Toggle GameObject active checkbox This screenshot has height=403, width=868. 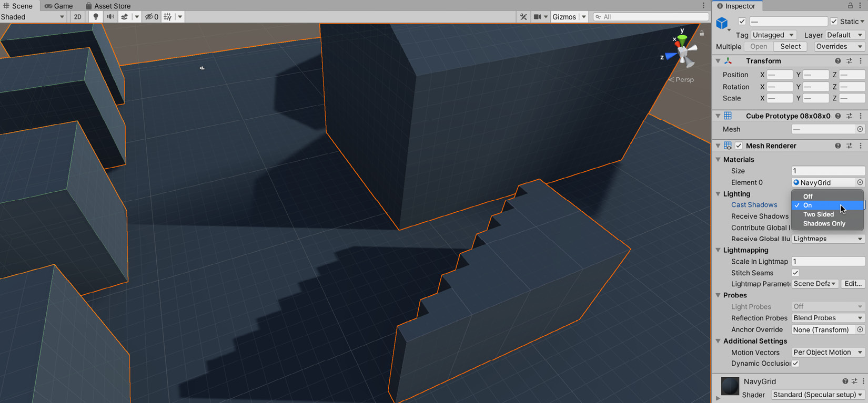[x=742, y=22]
